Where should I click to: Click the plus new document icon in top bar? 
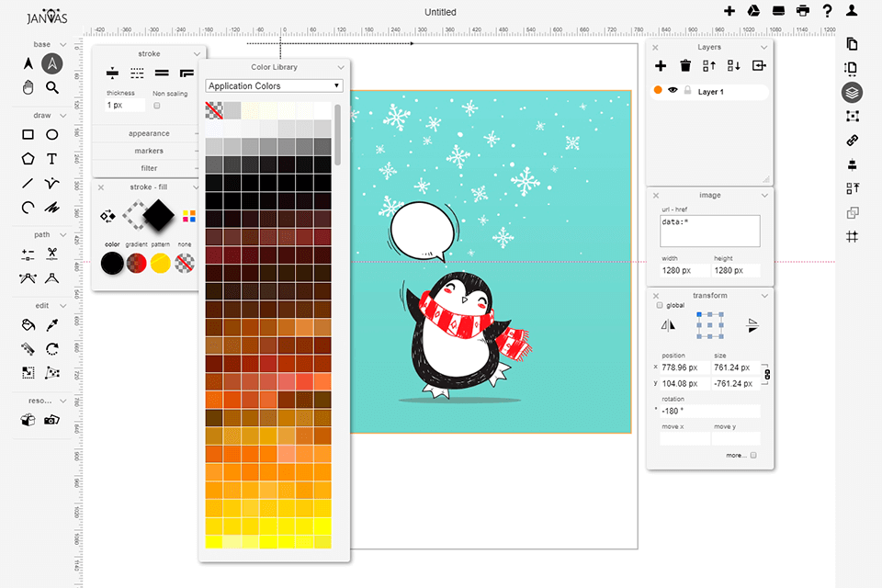click(729, 11)
